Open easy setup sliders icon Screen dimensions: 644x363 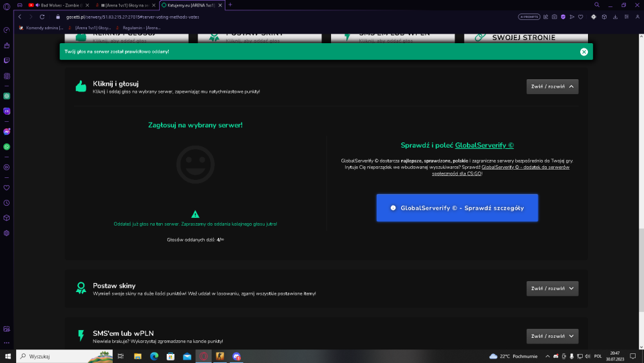pos(627,17)
